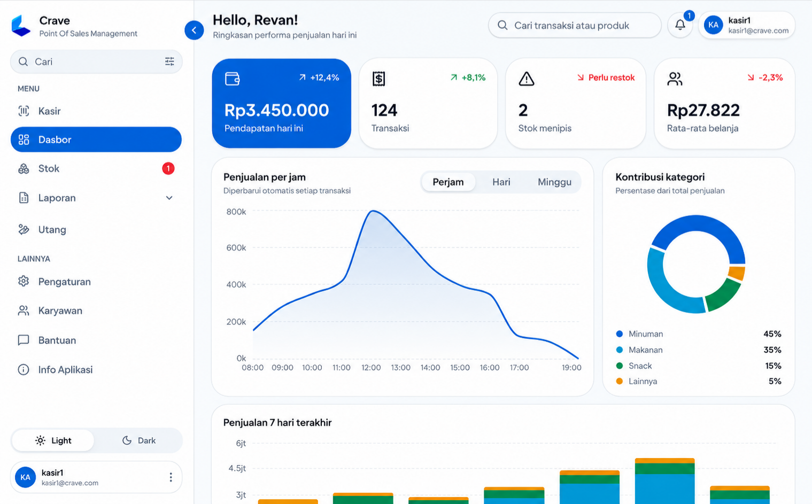
Task: Click the KA avatar in sidebar footer
Action: [25, 477]
